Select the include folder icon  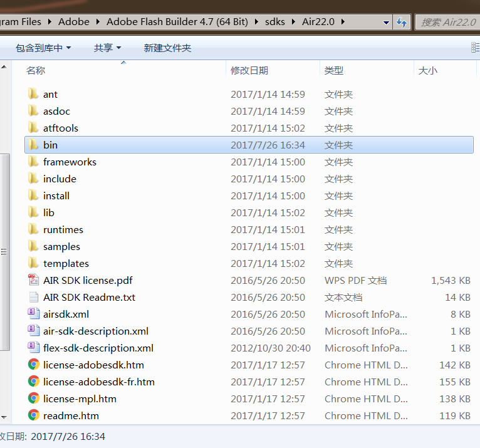click(x=33, y=179)
